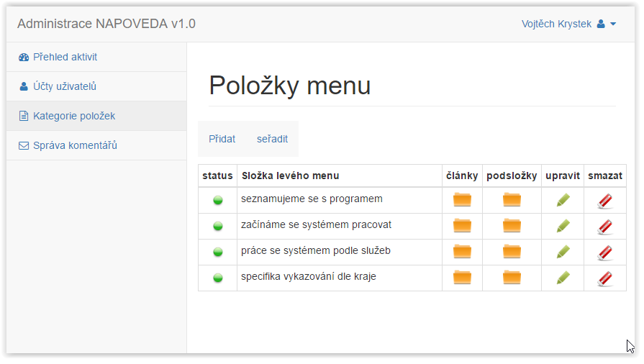Open Vojtěch Krystek account menu
Screen dimensions: 644x364
(569, 24)
